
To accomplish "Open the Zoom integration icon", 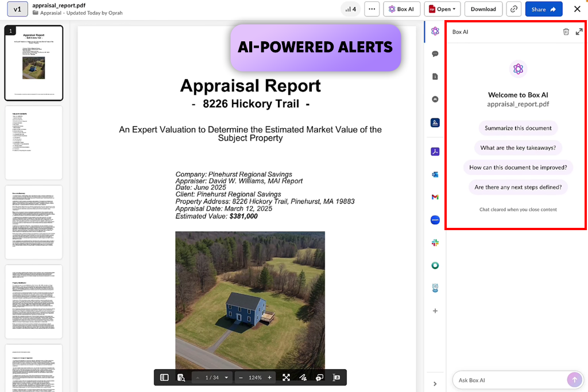I will coord(435,220).
